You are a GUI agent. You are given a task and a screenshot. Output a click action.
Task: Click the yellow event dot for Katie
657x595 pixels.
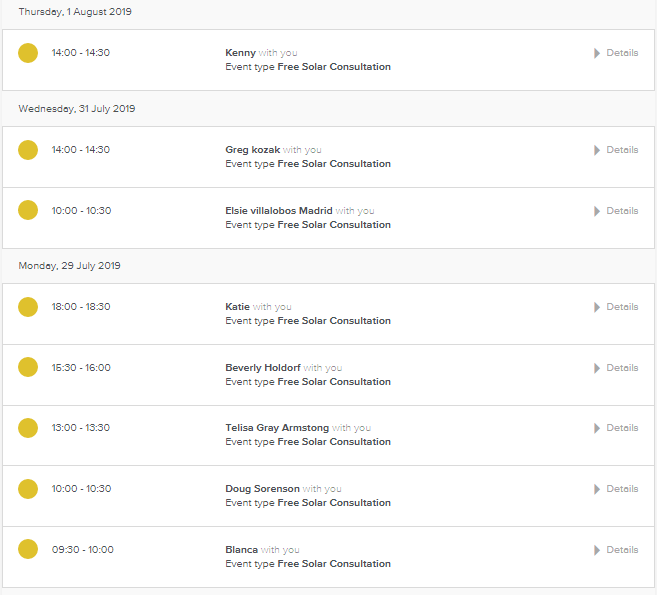pos(28,307)
